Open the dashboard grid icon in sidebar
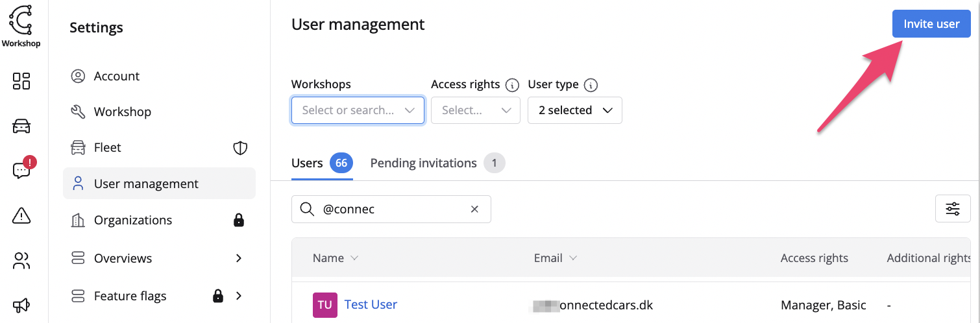Viewport: 980px width, 323px height. pyautogui.click(x=21, y=81)
